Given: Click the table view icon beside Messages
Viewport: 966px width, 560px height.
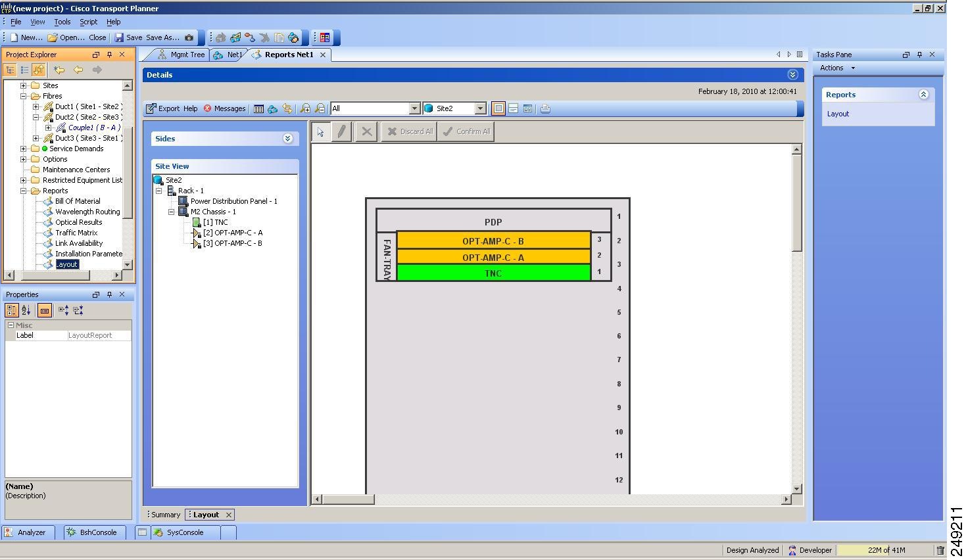Looking at the screenshot, I should [258, 109].
